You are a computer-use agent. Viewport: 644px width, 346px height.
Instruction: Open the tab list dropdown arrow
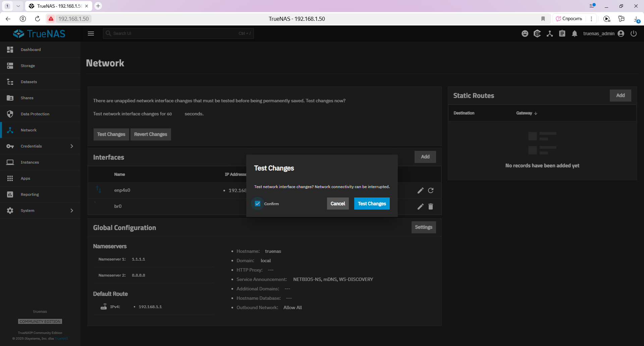pyautogui.click(x=18, y=6)
